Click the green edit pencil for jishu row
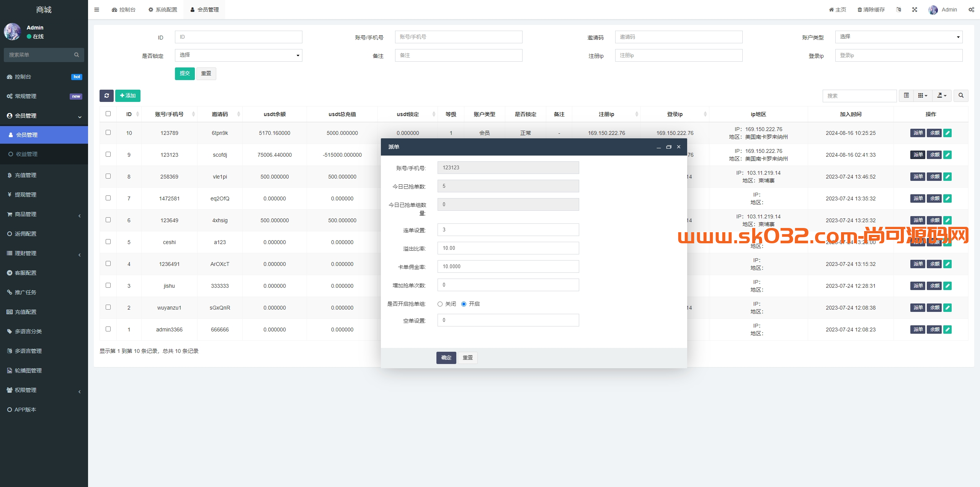The width and height of the screenshot is (980, 487). pyautogui.click(x=947, y=286)
